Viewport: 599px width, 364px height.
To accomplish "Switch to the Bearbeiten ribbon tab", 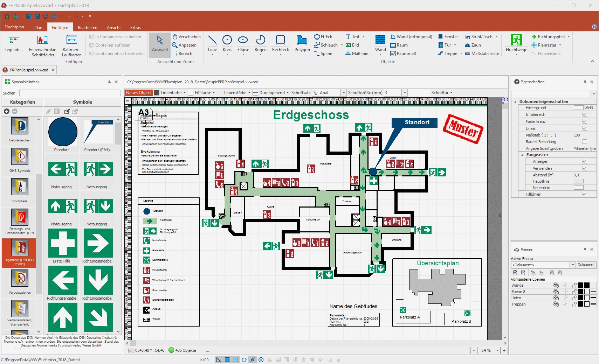I will [x=87, y=28].
